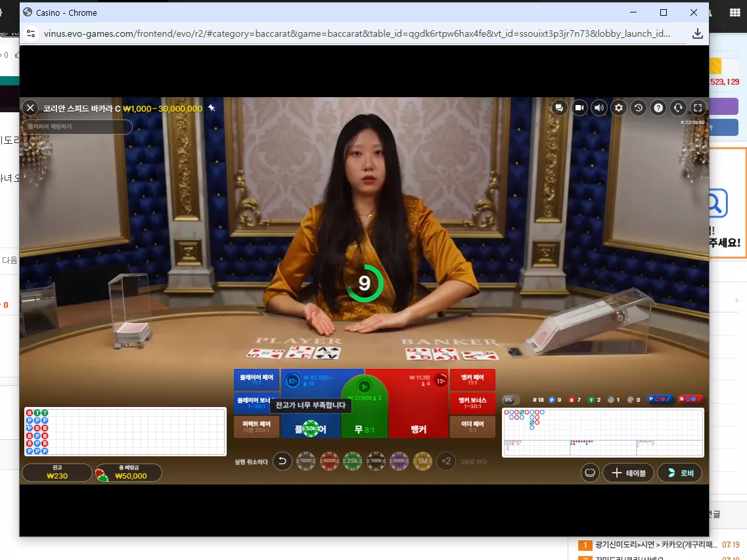Screen dimensions: 747x560
Task: Open the chat icon in the game toolbar
Action: pos(559,108)
